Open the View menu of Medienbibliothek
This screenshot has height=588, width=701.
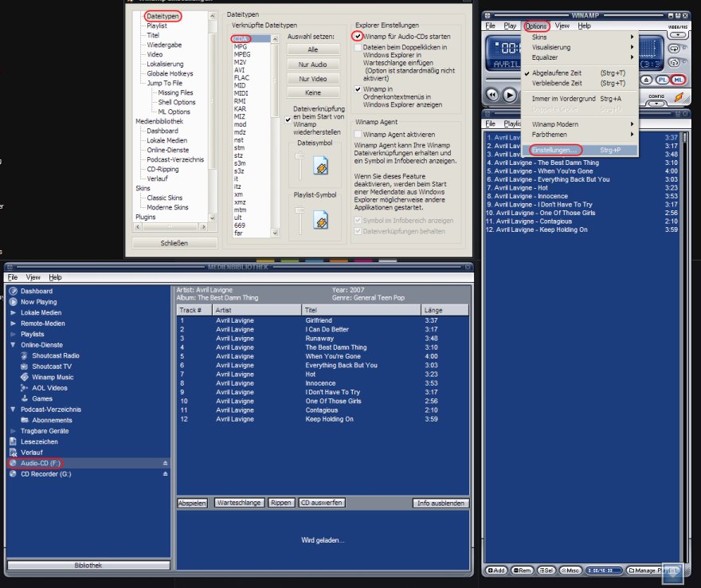[33, 277]
